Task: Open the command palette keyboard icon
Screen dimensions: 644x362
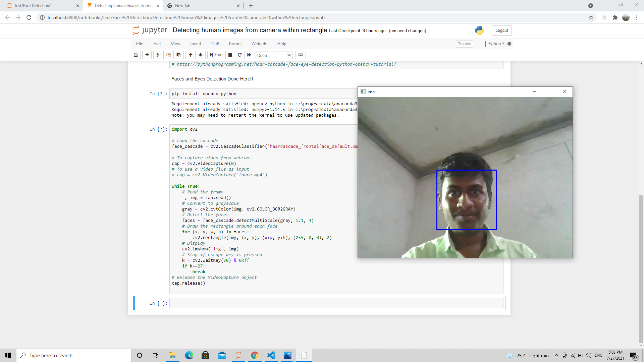Action: (300, 55)
